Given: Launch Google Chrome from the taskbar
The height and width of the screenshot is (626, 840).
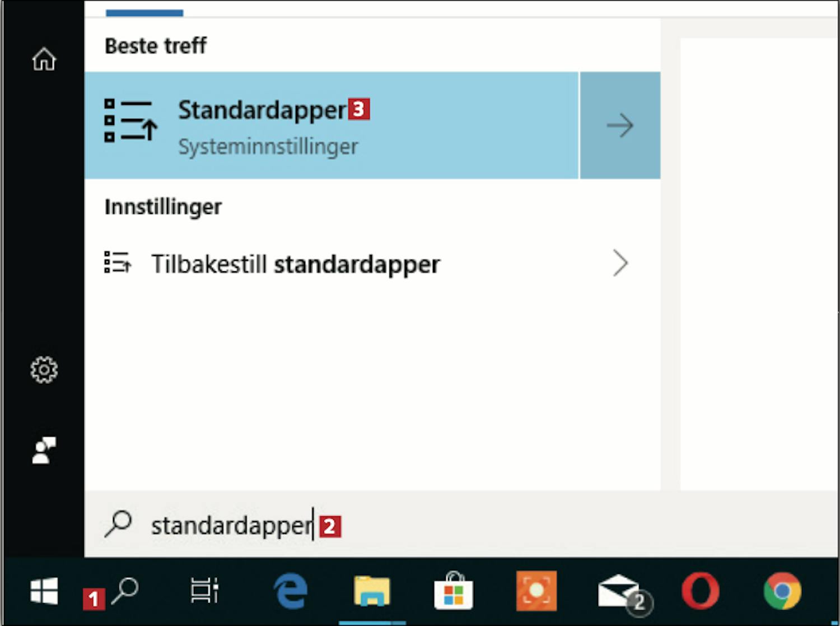Looking at the screenshot, I should [782, 591].
